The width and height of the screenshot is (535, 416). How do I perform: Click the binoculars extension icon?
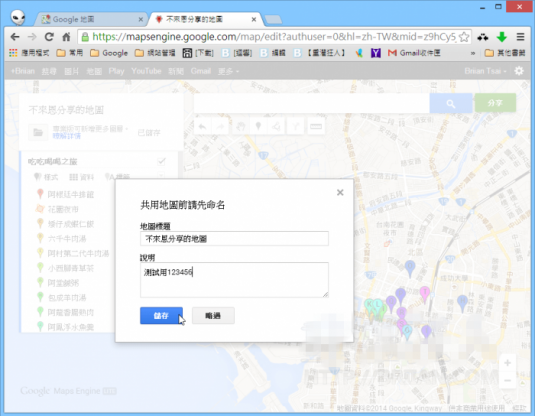point(483,37)
